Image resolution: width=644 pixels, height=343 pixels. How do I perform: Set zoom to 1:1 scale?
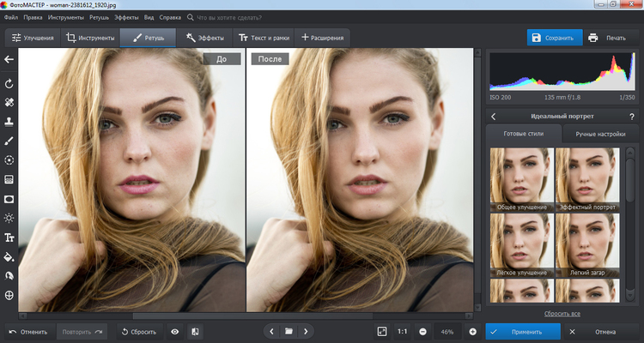coord(403,331)
